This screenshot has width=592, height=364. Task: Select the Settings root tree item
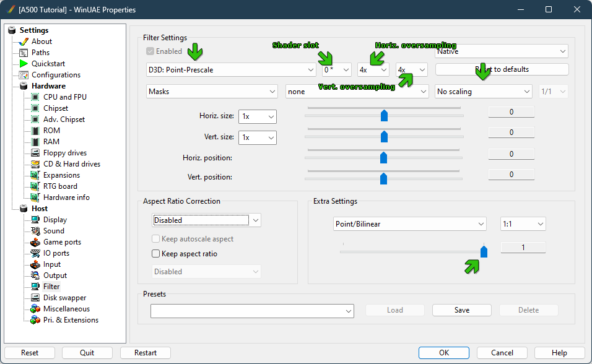pyautogui.click(x=34, y=30)
